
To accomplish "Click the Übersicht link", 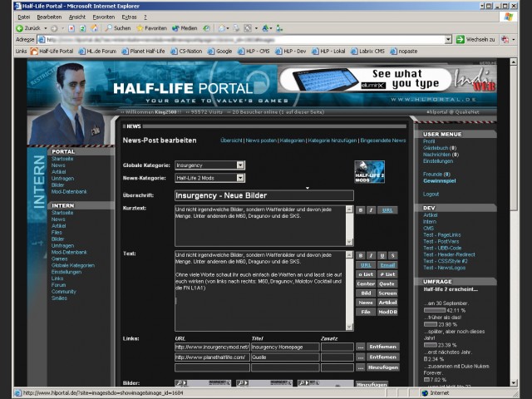I will (x=231, y=140).
